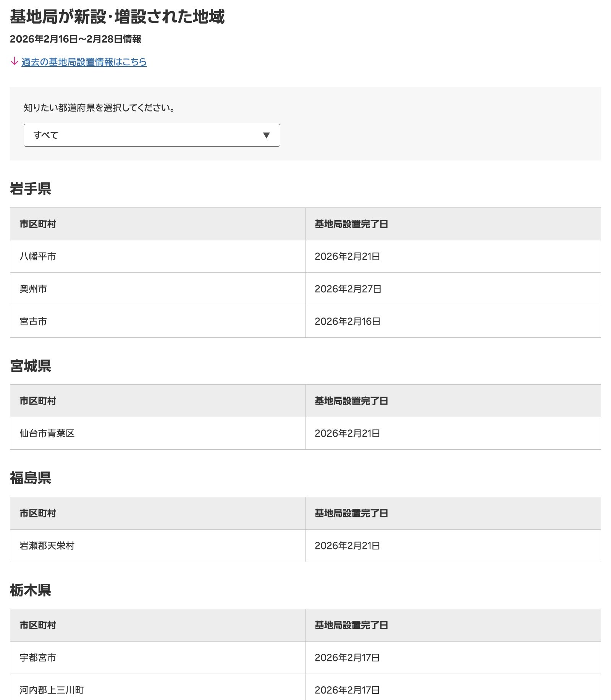Click the date 2026年2月16日 in 宮古市 row
Screen dimensions: 611x700
(x=348, y=321)
